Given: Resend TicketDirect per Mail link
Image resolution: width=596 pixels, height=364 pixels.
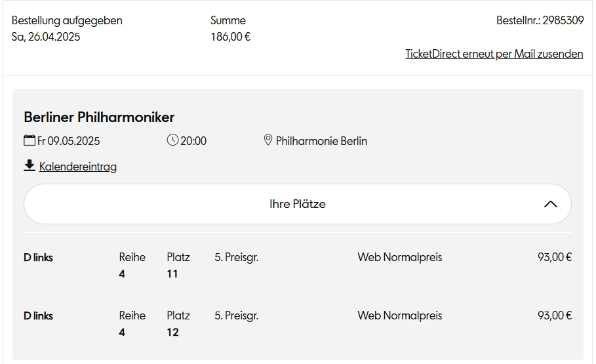Looking at the screenshot, I should click(494, 54).
